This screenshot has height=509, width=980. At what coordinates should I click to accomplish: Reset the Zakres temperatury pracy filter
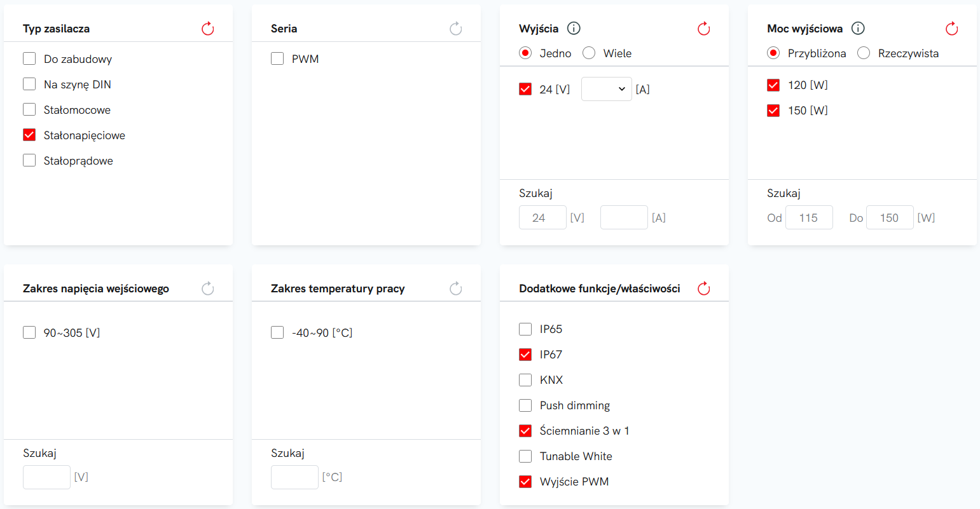456,288
